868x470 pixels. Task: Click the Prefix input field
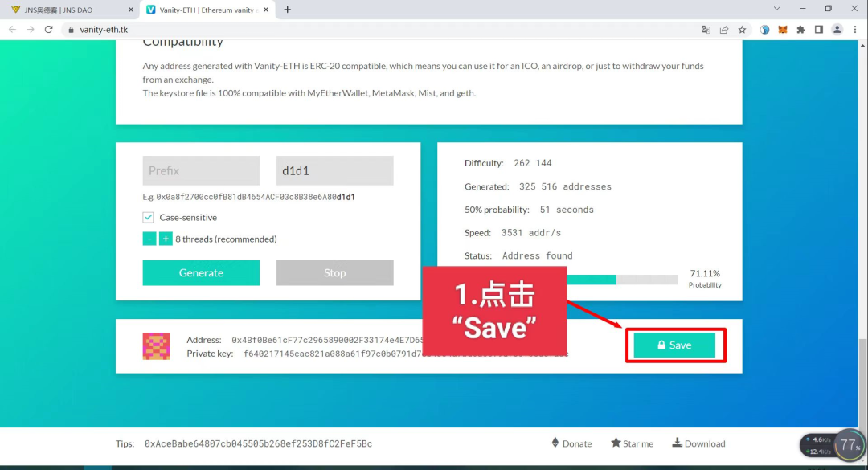201,170
